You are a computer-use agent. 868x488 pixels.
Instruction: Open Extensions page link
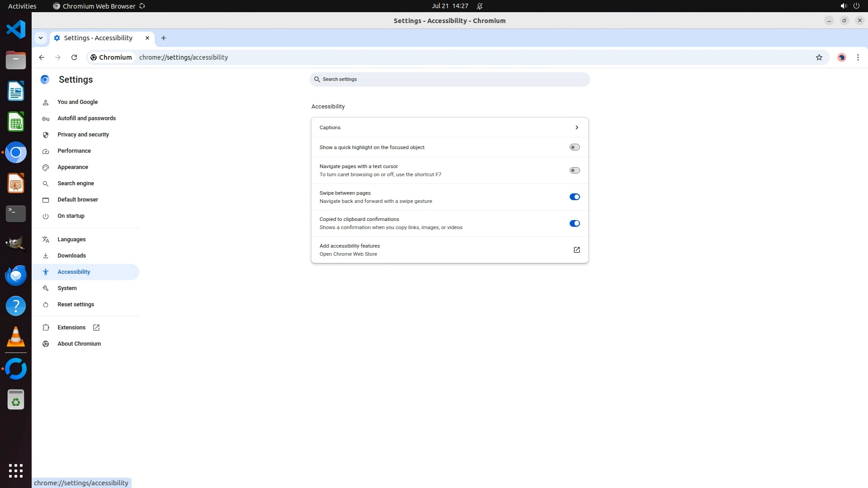click(x=71, y=328)
